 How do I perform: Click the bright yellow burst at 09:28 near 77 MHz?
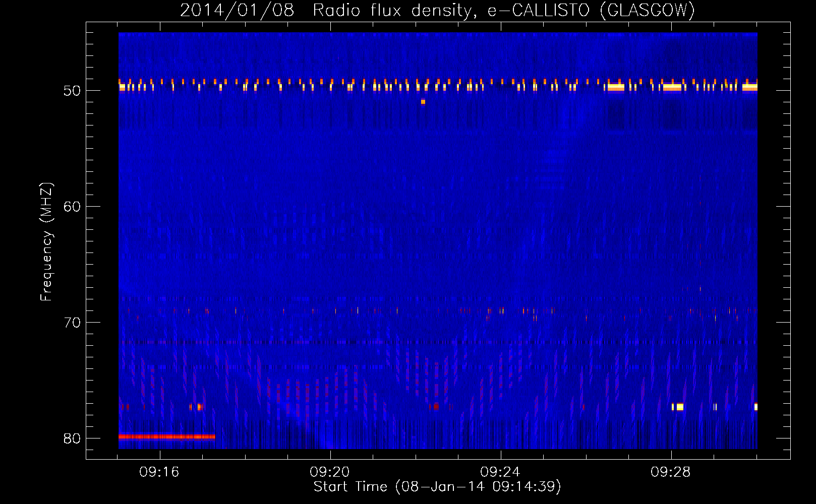680,407
